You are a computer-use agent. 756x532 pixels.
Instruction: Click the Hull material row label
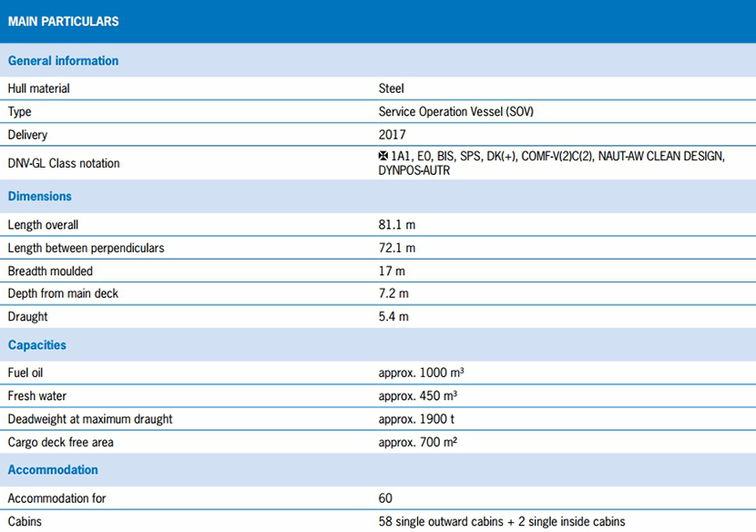[39, 89]
